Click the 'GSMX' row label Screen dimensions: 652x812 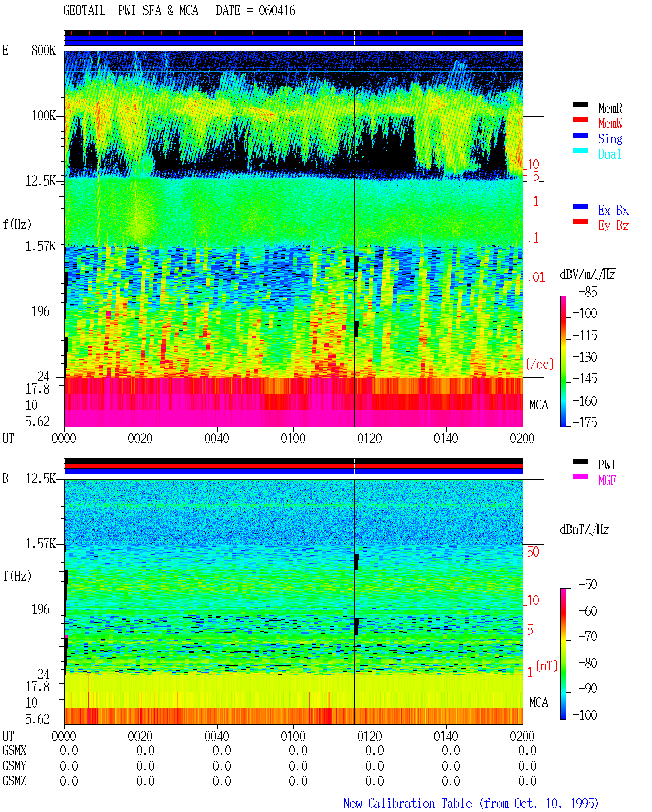(14, 751)
